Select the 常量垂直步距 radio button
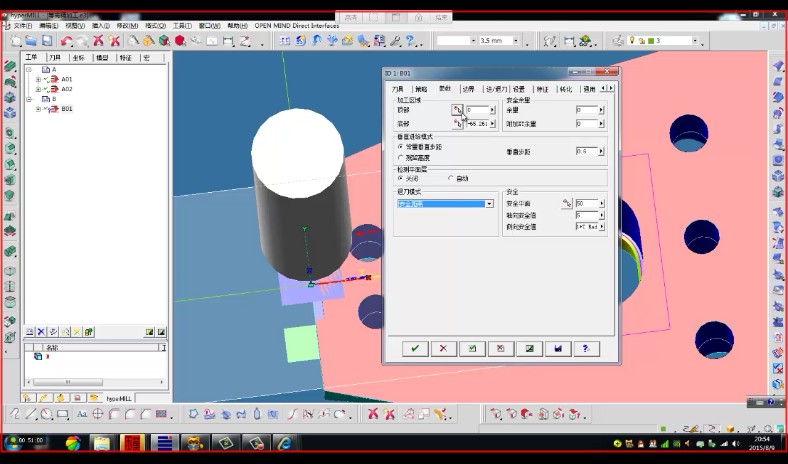 (401, 147)
